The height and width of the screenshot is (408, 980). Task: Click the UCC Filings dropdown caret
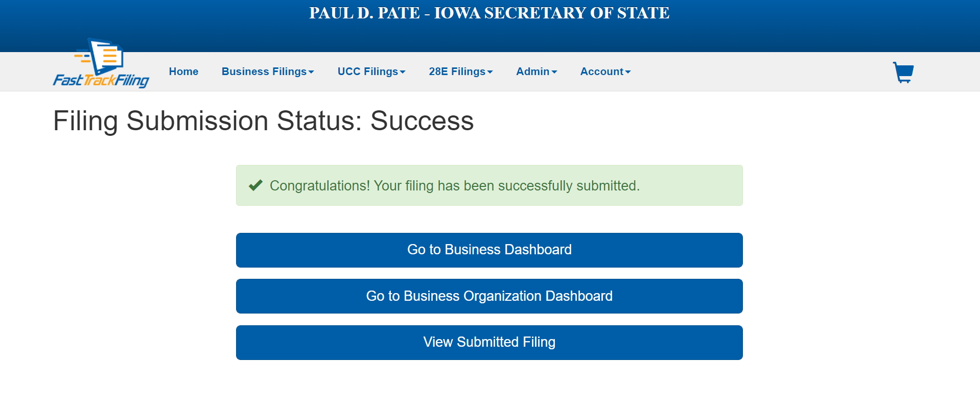click(403, 72)
